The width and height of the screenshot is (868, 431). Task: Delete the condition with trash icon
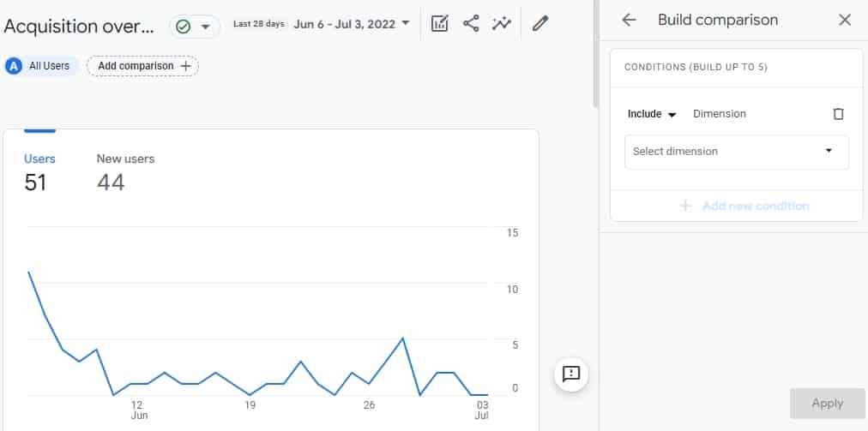839,114
